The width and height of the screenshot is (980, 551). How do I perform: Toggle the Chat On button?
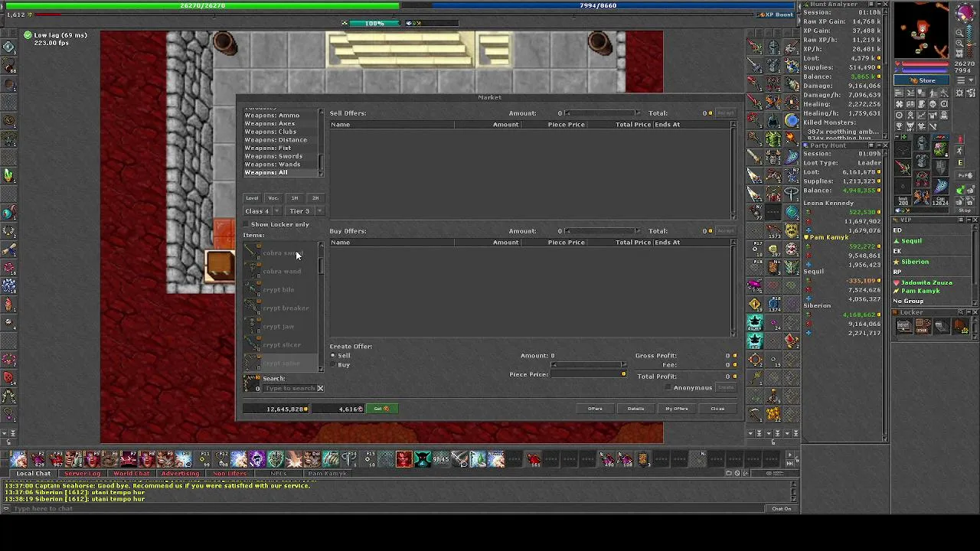[782, 509]
